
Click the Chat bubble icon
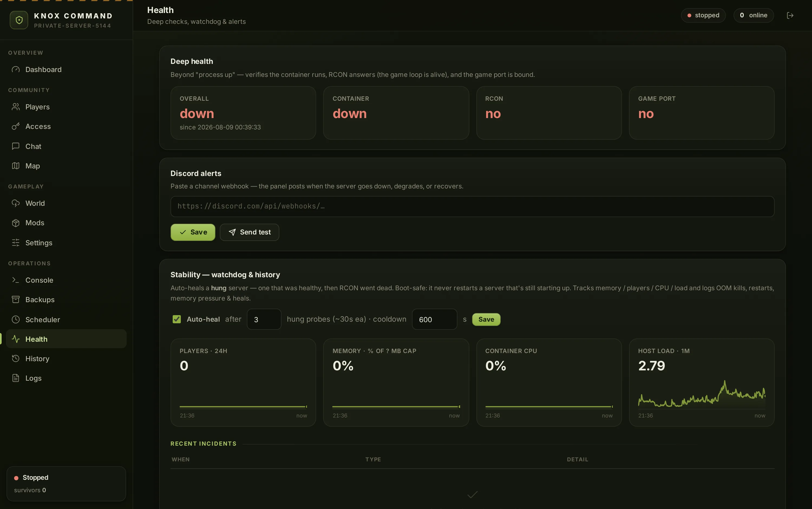(x=15, y=146)
